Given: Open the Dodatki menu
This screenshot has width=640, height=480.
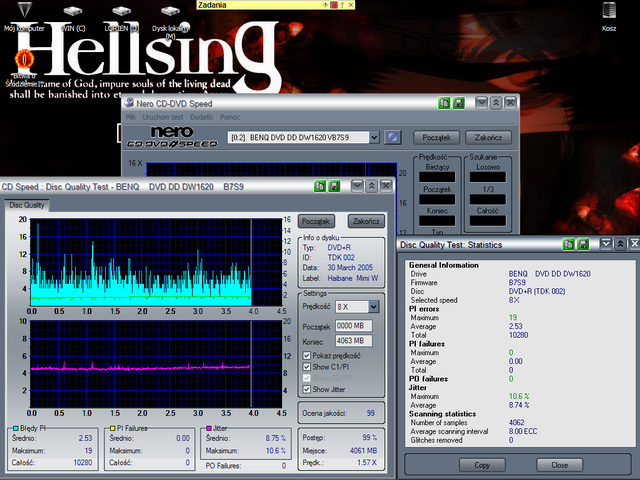Looking at the screenshot, I should pyautogui.click(x=201, y=117).
